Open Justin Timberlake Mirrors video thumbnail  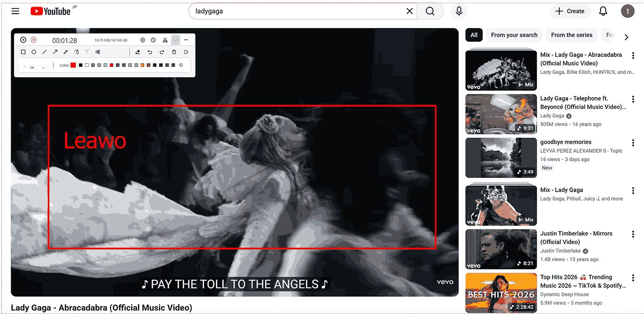501,249
